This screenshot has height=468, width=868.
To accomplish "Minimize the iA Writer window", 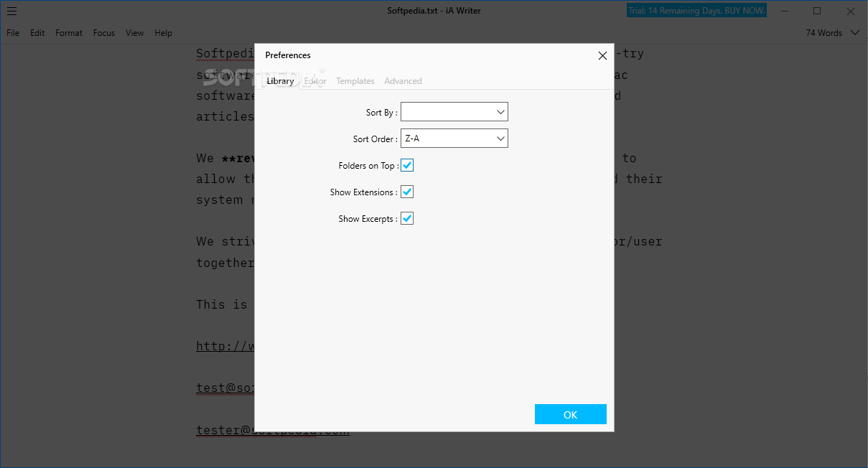I will [x=784, y=11].
